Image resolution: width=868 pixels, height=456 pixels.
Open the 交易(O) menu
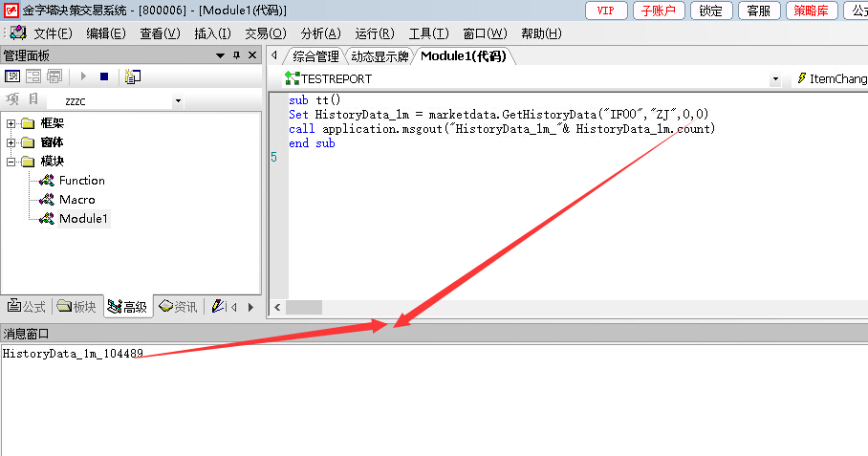coord(265,33)
